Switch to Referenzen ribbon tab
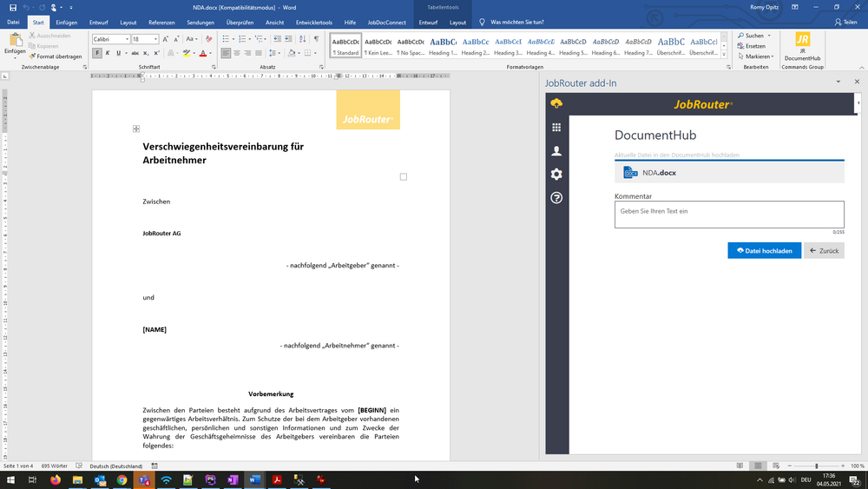868x489 pixels. pos(161,23)
